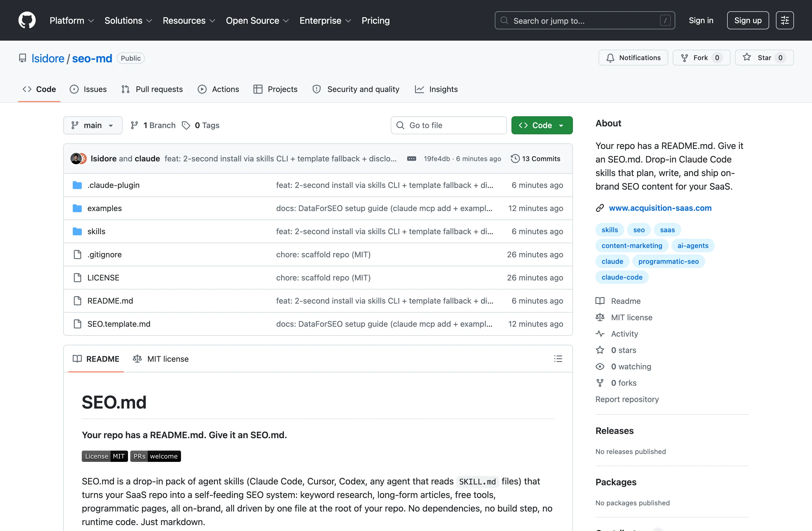Expand the Solutions menu
The height and width of the screenshot is (531, 812).
[128, 21]
